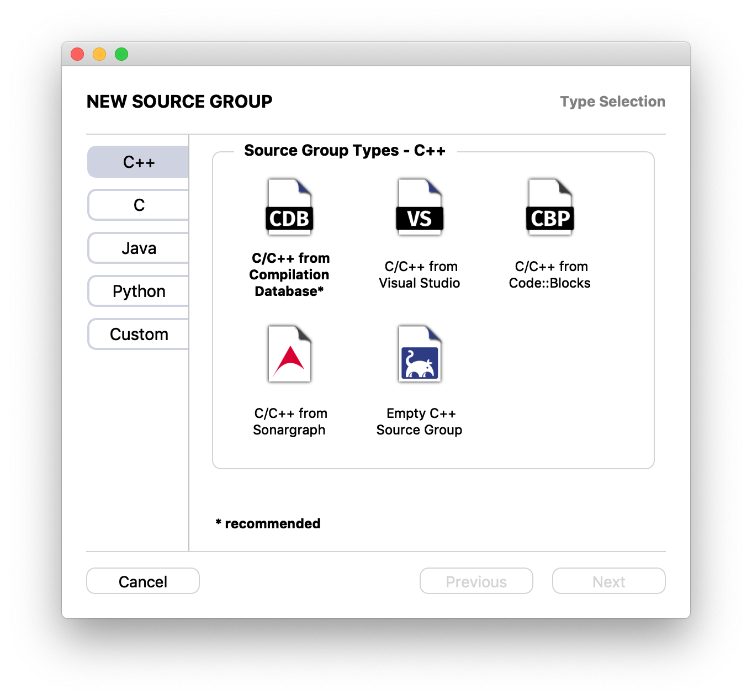Click the 'Type Selection' step label
Image resolution: width=752 pixels, height=700 pixels.
(613, 102)
